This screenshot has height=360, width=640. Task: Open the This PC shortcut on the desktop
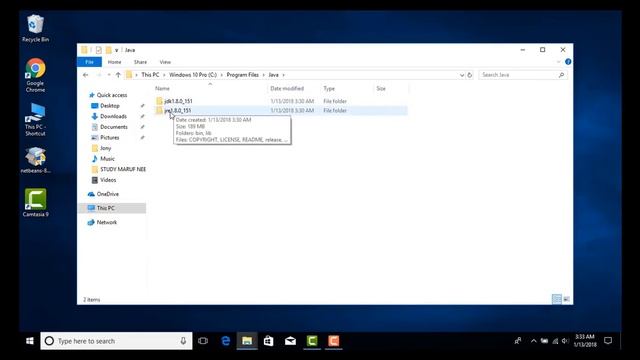coord(35,119)
